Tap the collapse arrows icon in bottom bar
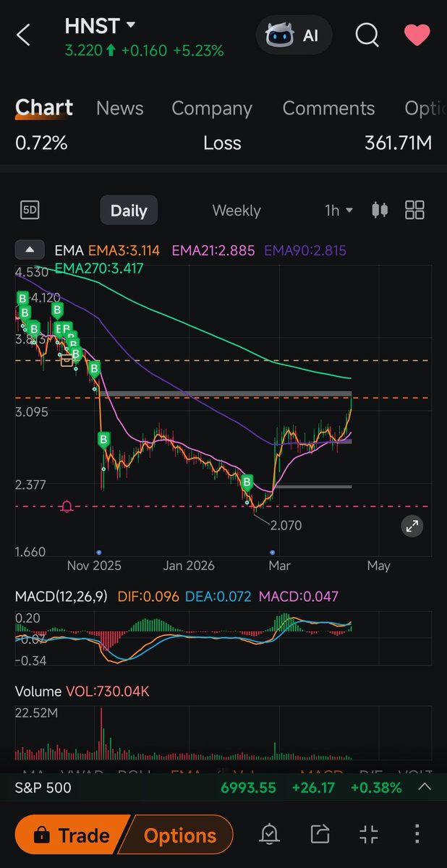This screenshot has height=868, width=447. [369, 835]
